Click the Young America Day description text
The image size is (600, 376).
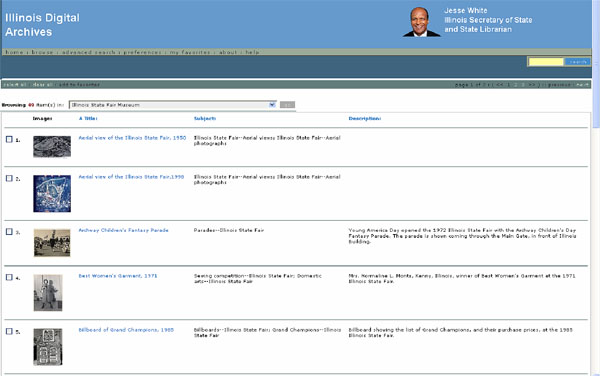click(462, 236)
